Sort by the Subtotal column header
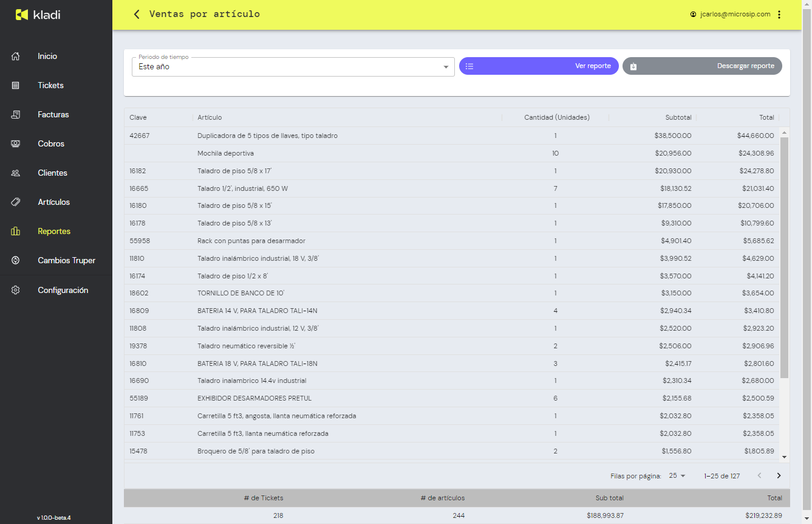This screenshot has height=524, width=812. (x=678, y=117)
